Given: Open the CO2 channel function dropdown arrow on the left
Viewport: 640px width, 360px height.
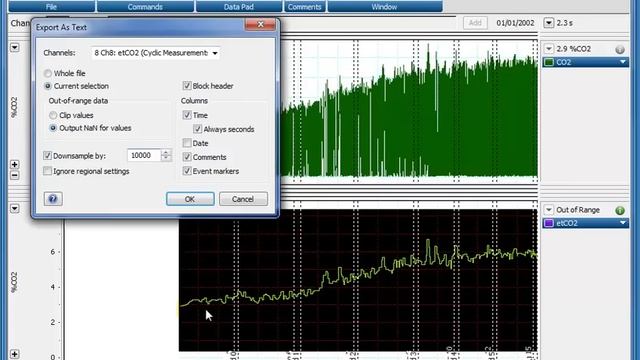Looking at the screenshot, I should click(15, 47).
